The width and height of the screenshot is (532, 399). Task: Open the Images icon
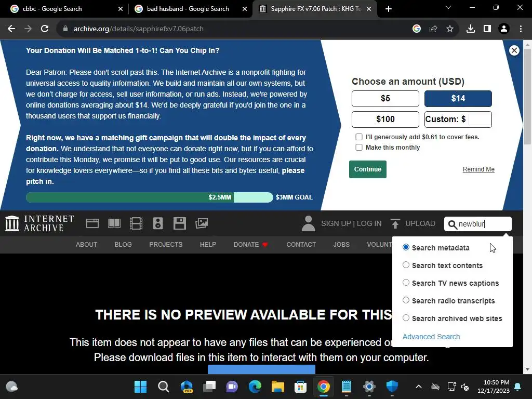(x=202, y=223)
